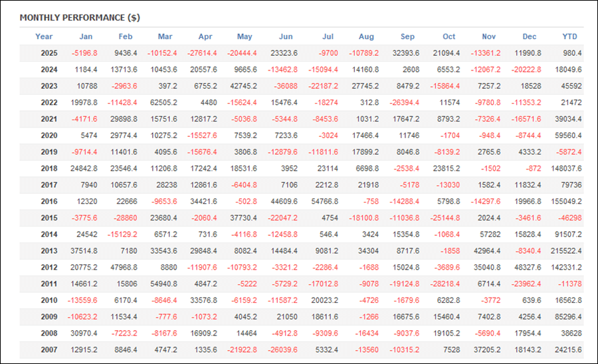Select 2025 YTD value 980.4
598x364 pixels.
[x=571, y=53]
